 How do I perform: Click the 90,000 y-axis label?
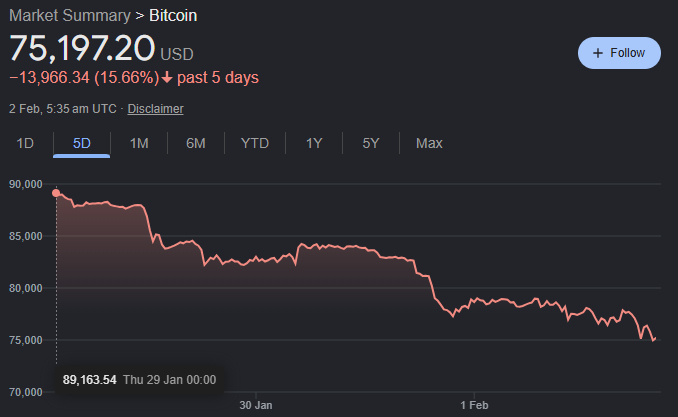point(26,185)
